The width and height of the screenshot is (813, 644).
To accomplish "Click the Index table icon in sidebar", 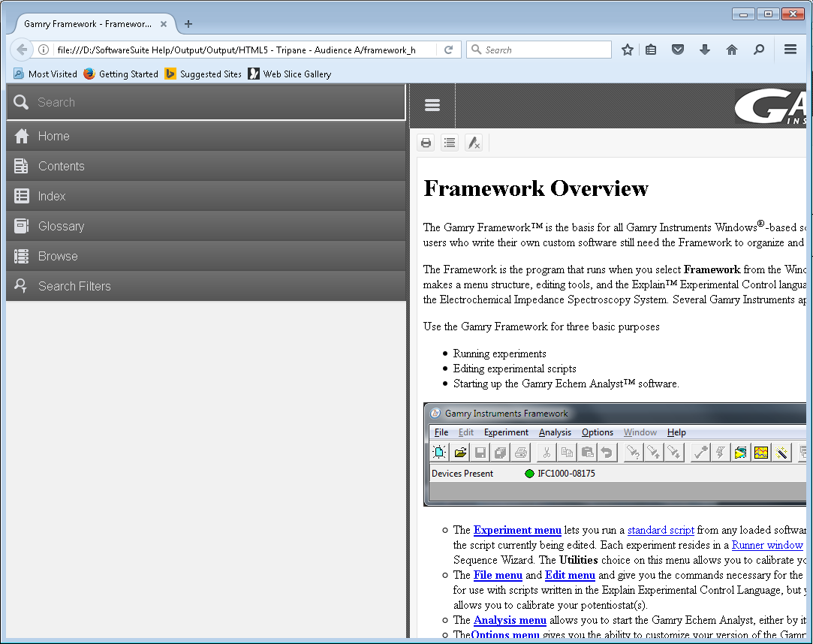I will click(x=21, y=196).
